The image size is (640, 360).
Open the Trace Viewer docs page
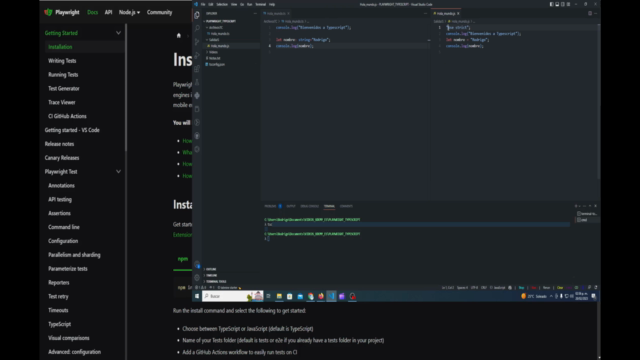tap(62, 102)
